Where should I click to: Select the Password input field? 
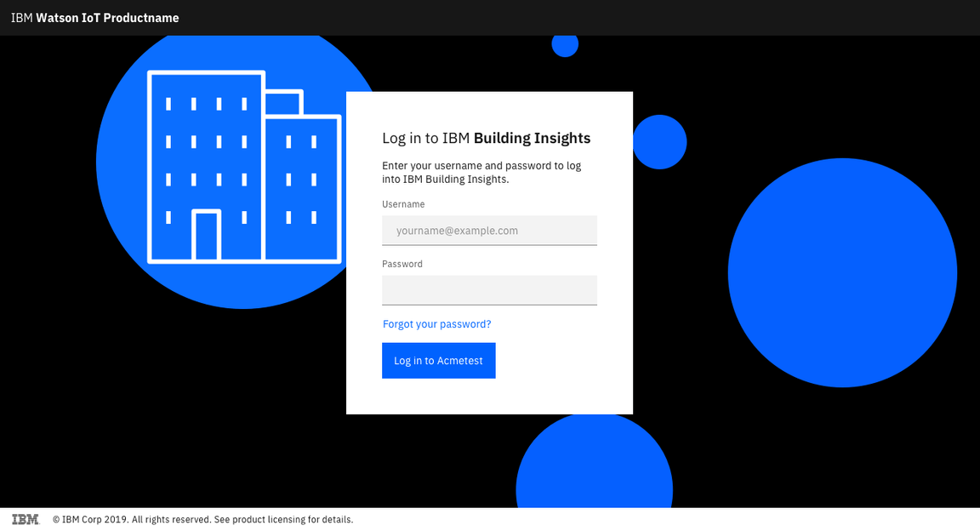(489, 289)
